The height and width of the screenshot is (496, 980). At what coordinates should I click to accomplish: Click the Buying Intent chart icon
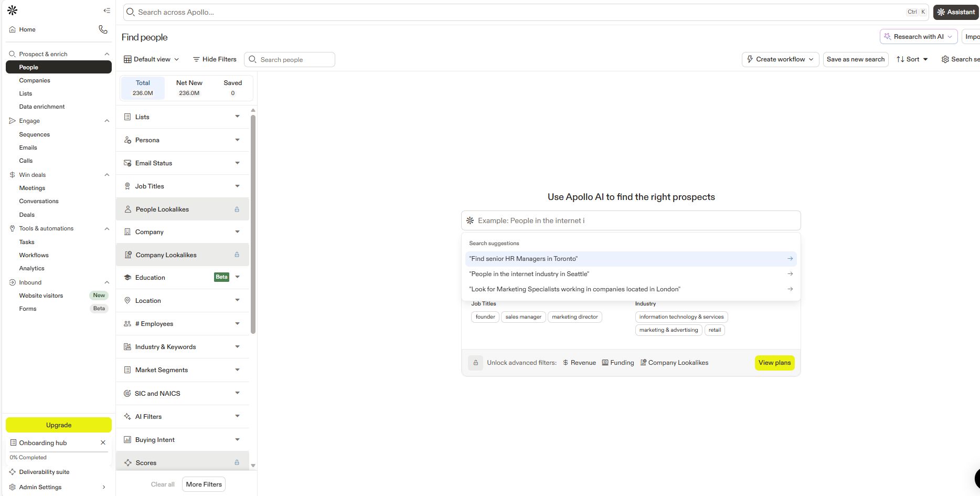[127, 440]
